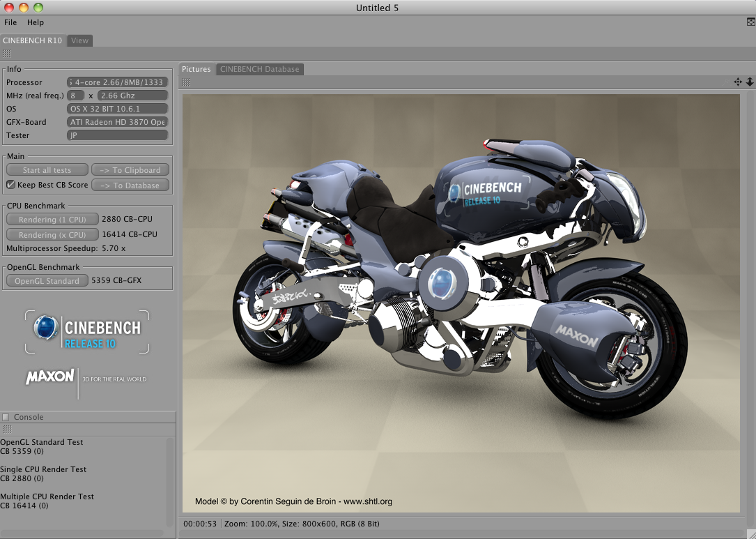Open the File menu

pyautogui.click(x=10, y=22)
